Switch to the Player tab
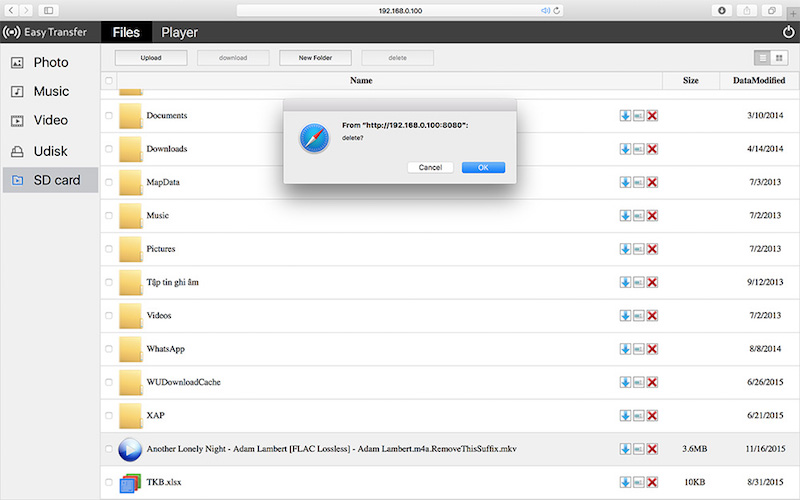The image size is (800, 500). pyautogui.click(x=179, y=32)
